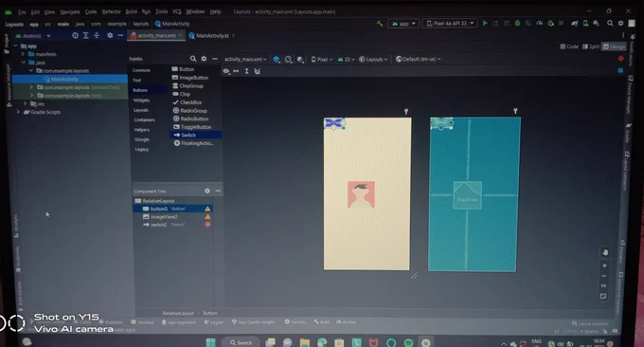
Task: Open Device Manager icon in the top toolbar
Action: [x=585, y=24]
